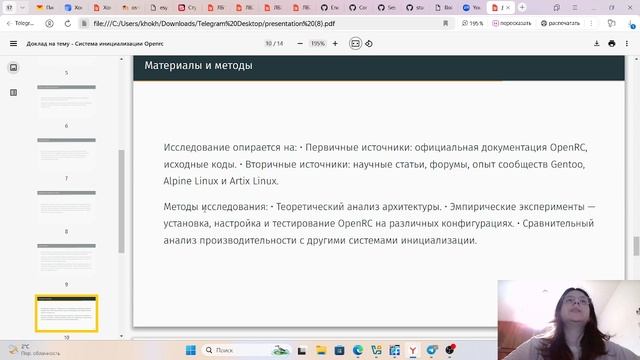640x360 pixels.
Task: Switch to the blue-icon "Ya" tab
Action: click(x=471, y=7)
